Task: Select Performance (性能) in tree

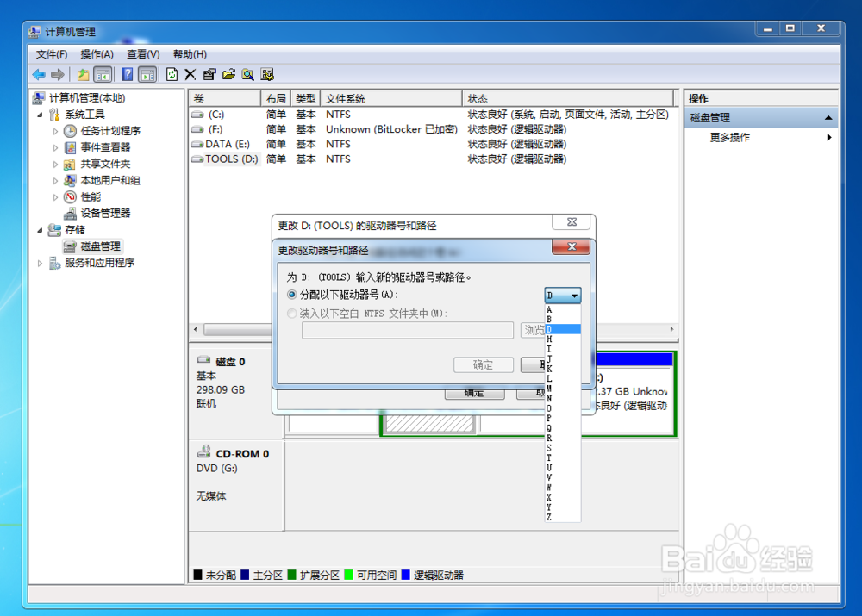Action: (91, 196)
